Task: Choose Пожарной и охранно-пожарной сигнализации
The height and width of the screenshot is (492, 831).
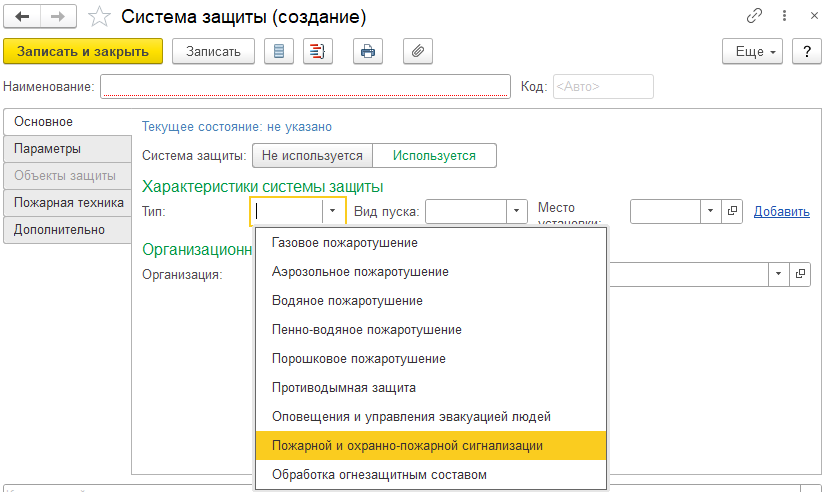Action: pos(431,446)
